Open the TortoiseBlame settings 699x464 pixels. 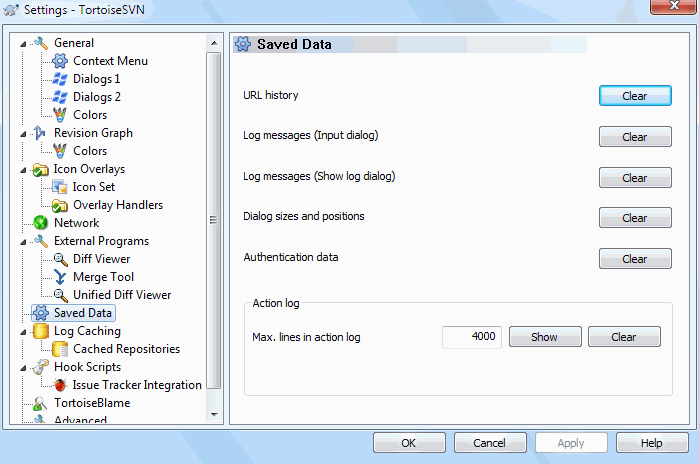(92, 403)
